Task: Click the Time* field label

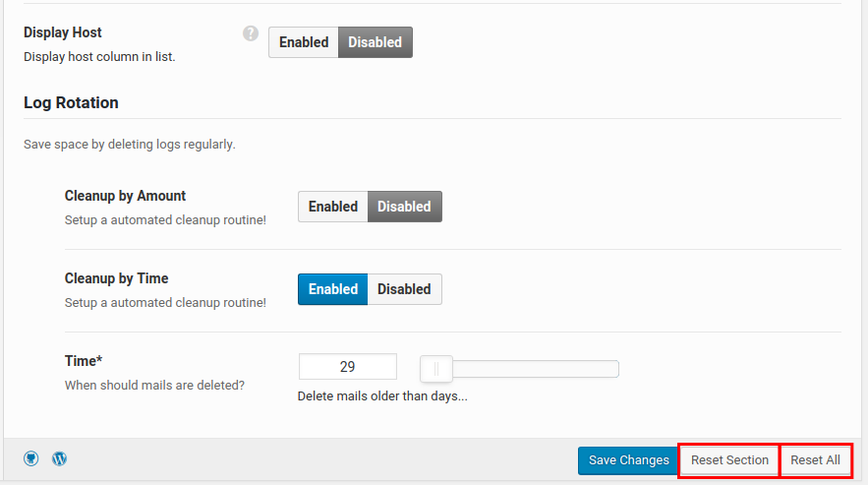Action: (x=84, y=361)
